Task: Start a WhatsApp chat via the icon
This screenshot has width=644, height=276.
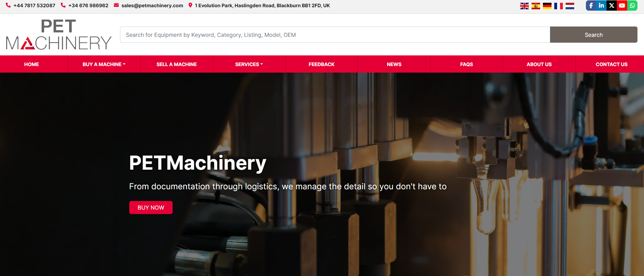Action: click(x=632, y=6)
